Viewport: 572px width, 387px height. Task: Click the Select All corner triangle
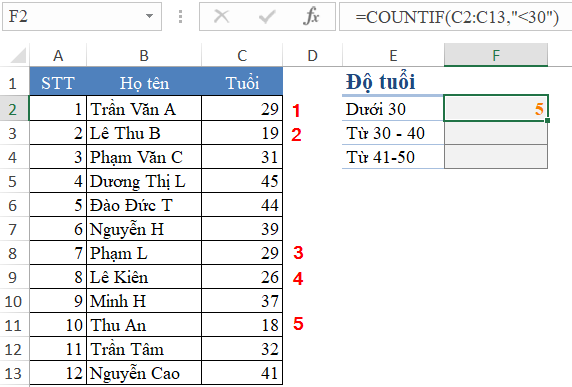[18, 55]
